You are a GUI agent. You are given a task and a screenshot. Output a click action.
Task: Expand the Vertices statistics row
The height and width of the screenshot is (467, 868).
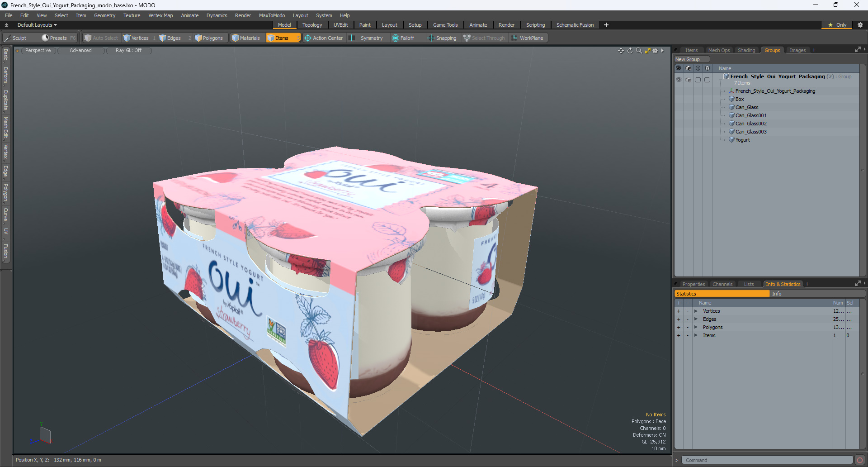point(696,311)
